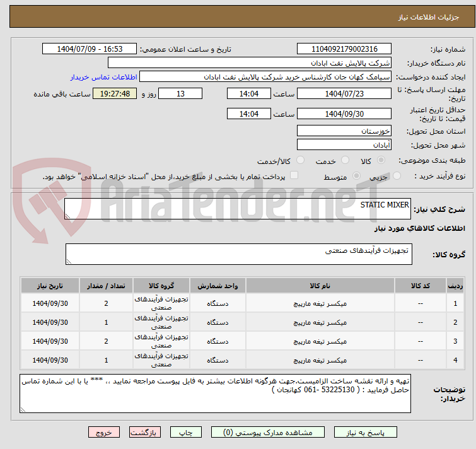This screenshot has width=476, height=449.
Task: Select the 'متوسط' purchase type radio
Action: pyautogui.click(x=356, y=176)
